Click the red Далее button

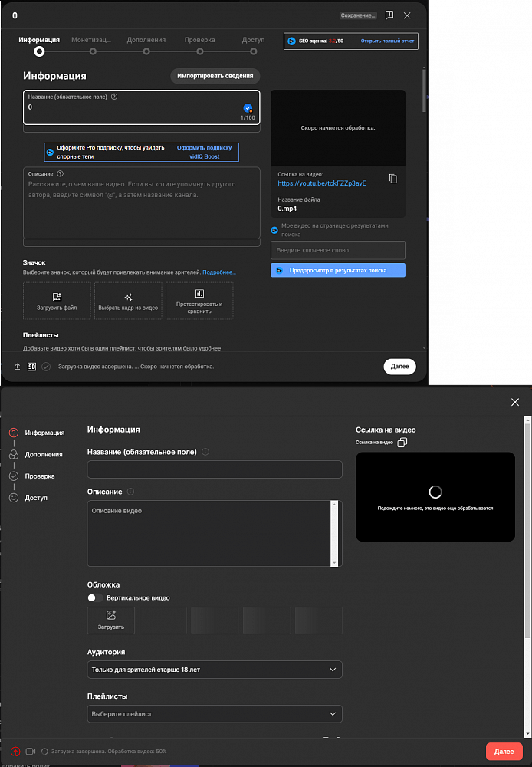[x=504, y=752]
